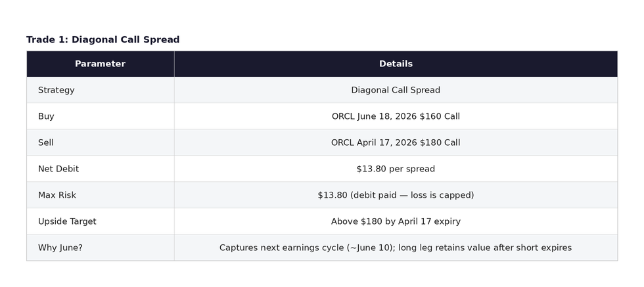Select the Upside Target row label
The image size is (644, 287).
click(67, 221)
